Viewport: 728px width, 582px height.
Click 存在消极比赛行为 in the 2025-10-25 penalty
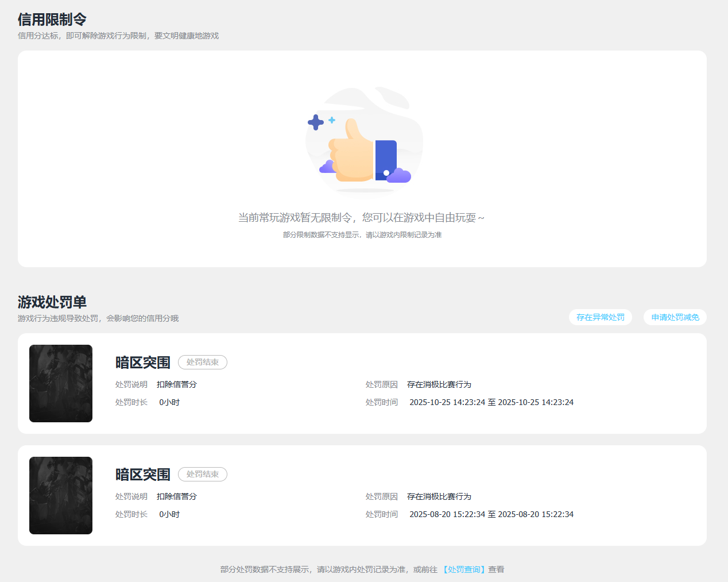click(x=439, y=384)
